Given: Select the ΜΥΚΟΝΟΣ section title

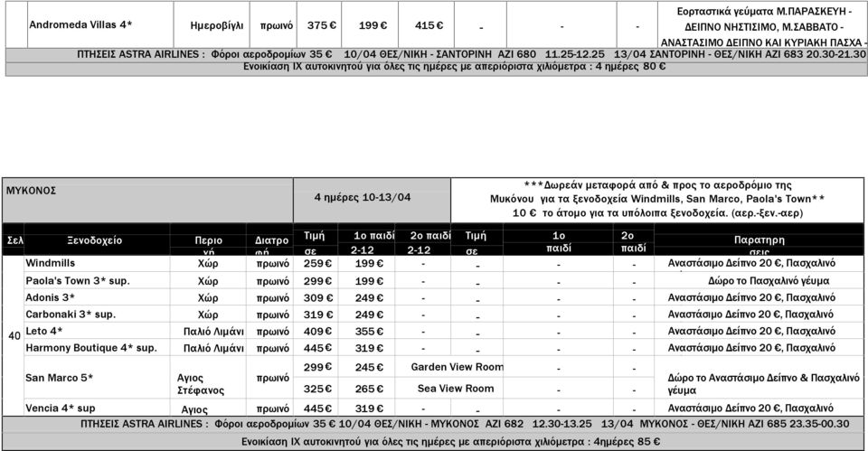Looking at the screenshot, I should [x=31, y=191].
